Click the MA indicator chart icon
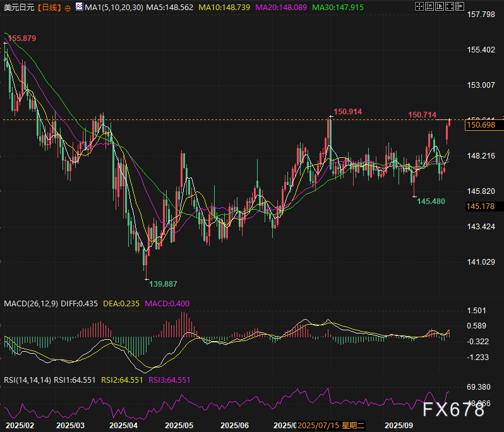Image resolution: width=504 pixels, height=432 pixels. click(78, 8)
